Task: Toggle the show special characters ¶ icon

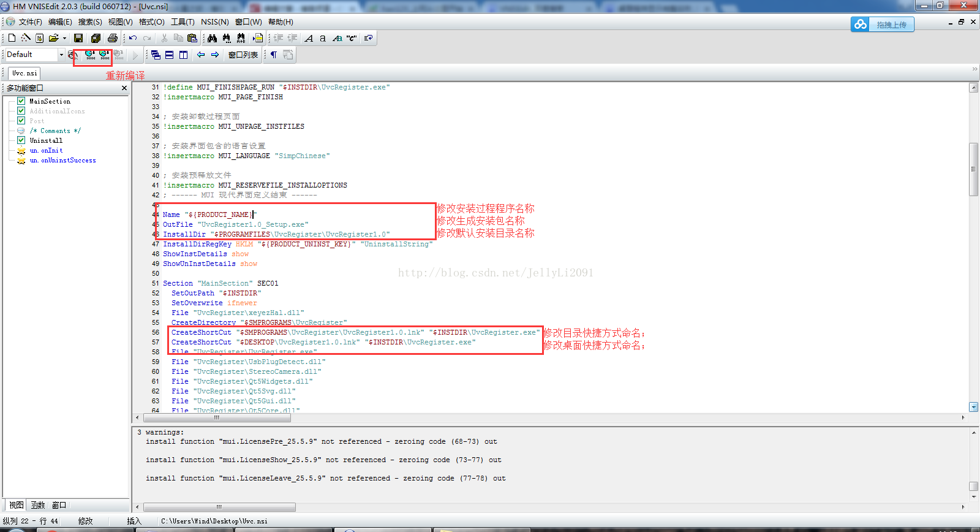Action: 274,55
